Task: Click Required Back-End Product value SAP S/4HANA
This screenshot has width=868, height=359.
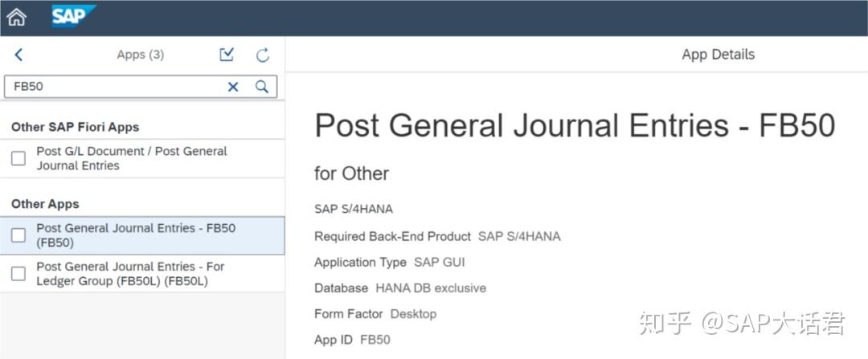Action: click(x=519, y=237)
